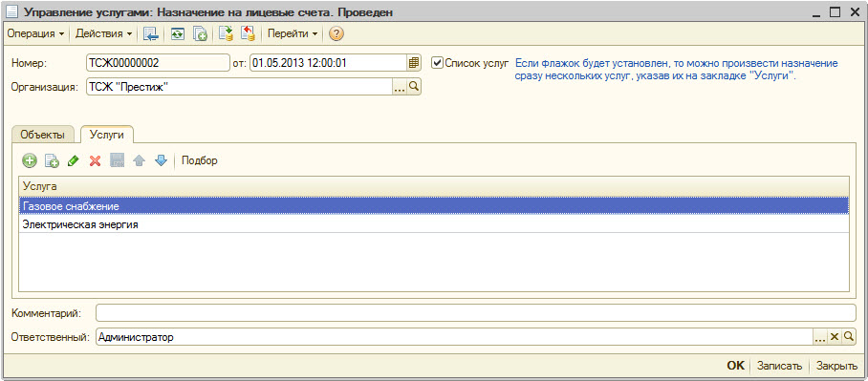Click the ellipsis select button for Ответственный

pos(820,337)
